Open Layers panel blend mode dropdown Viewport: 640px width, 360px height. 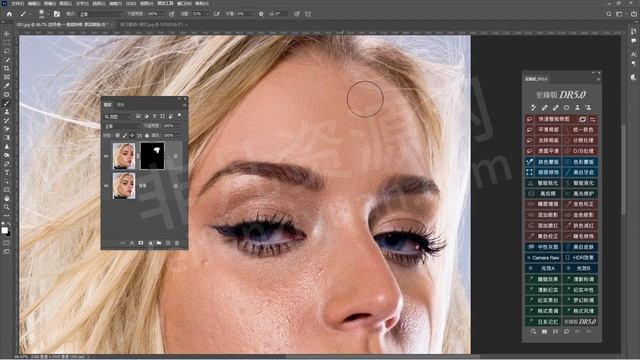point(122,126)
